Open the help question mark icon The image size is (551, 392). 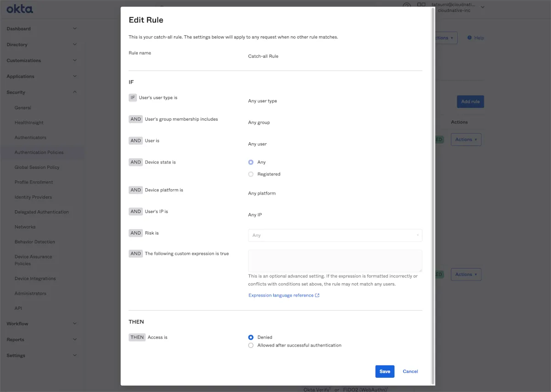point(406,6)
